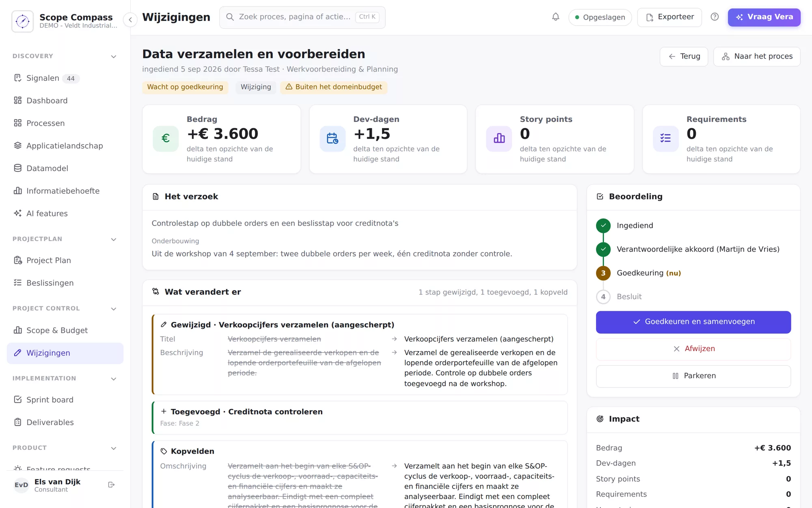Image resolution: width=812 pixels, height=508 pixels.
Task: Click the submission line 'ingediend 5 sep 2026 door Tessa Test'
Action: coord(211,69)
